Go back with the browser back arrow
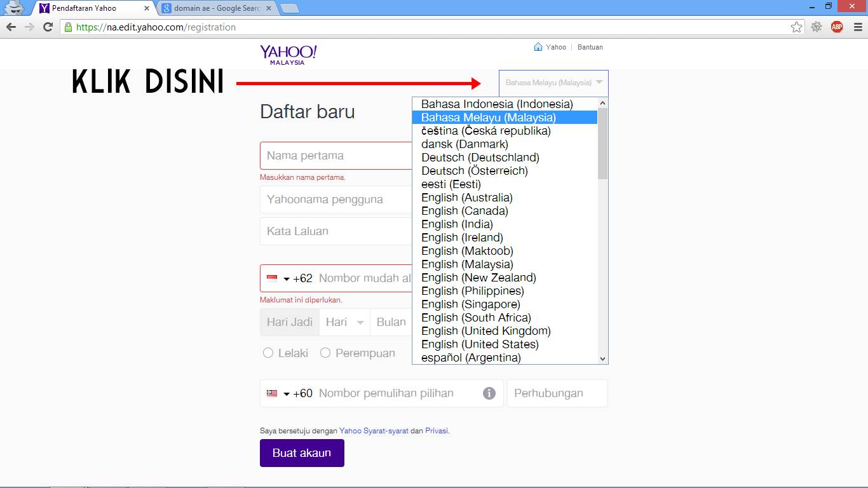Screen dimensions: 868x488 (x=11, y=27)
